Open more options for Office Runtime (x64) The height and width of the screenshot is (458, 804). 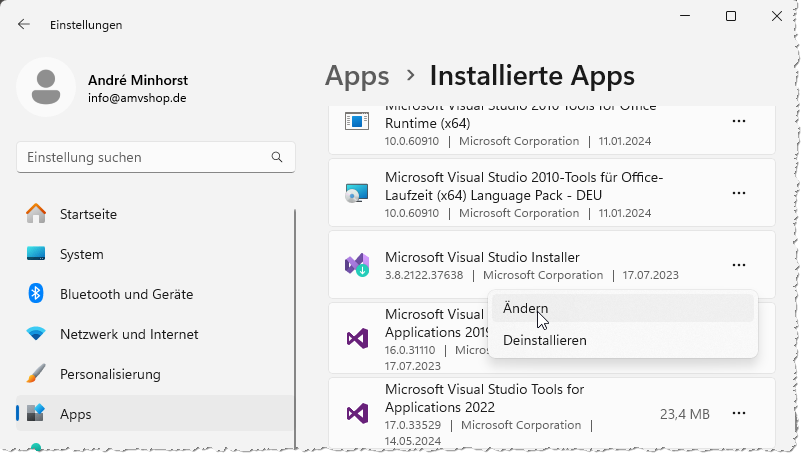(739, 121)
